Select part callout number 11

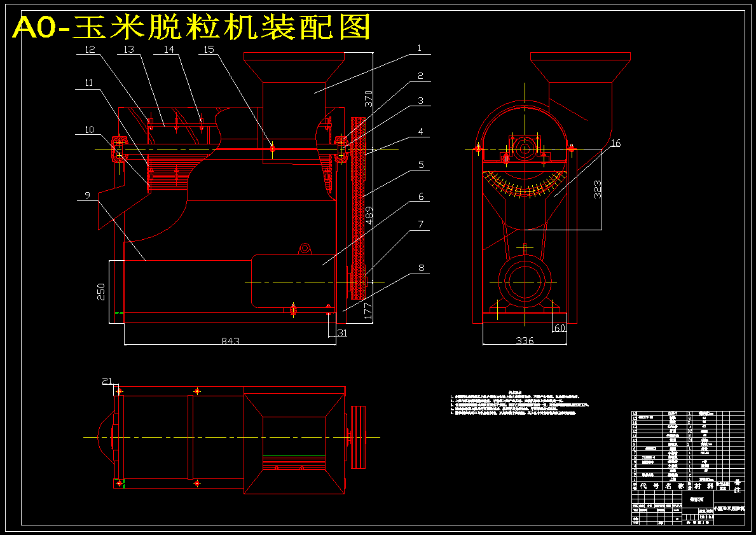tap(89, 83)
